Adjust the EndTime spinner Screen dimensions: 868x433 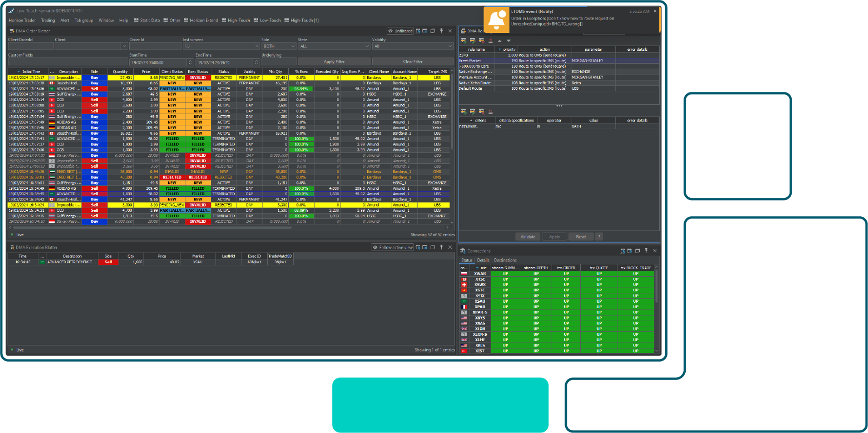pyautogui.click(x=256, y=62)
